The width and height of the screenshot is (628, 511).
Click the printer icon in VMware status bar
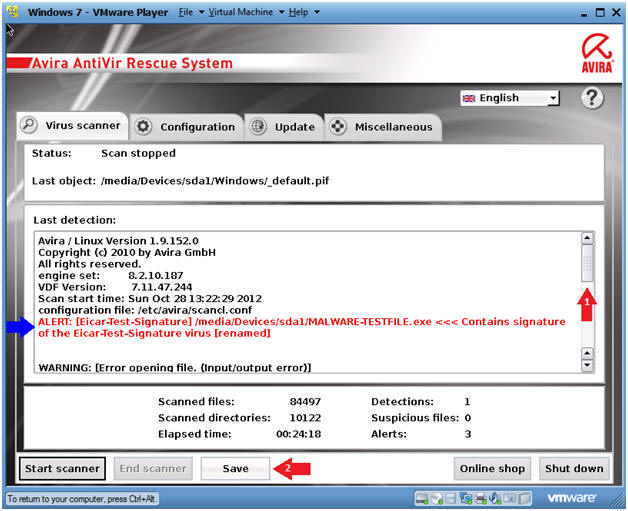[x=481, y=498]
